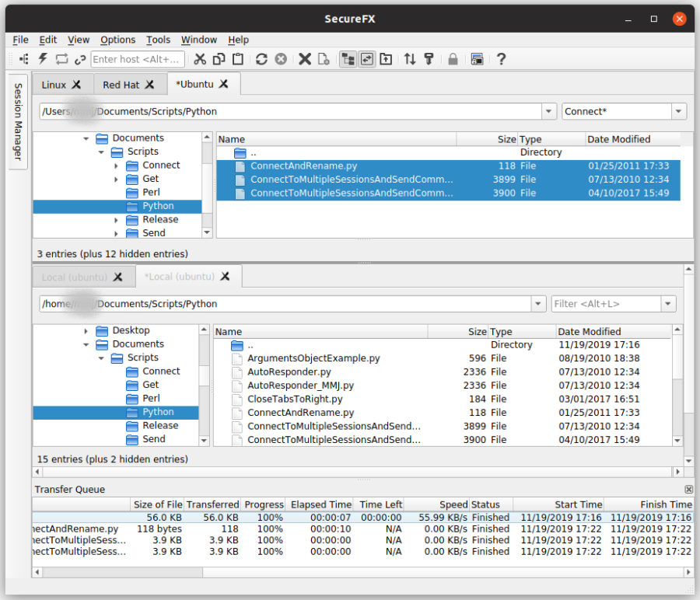Open the Filter <Alt+L> dropdown arrow
700x600 pixels.
click(x=668, y=304)
